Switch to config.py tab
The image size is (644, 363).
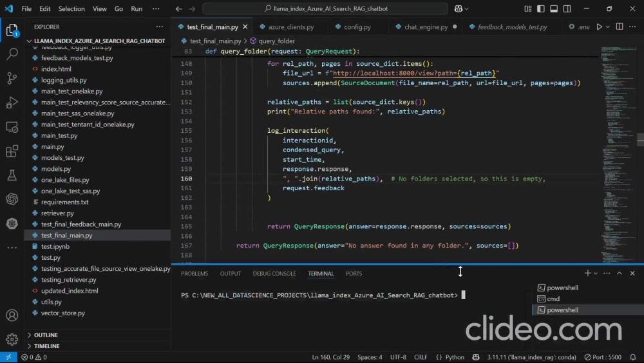(x=357, y=26)
